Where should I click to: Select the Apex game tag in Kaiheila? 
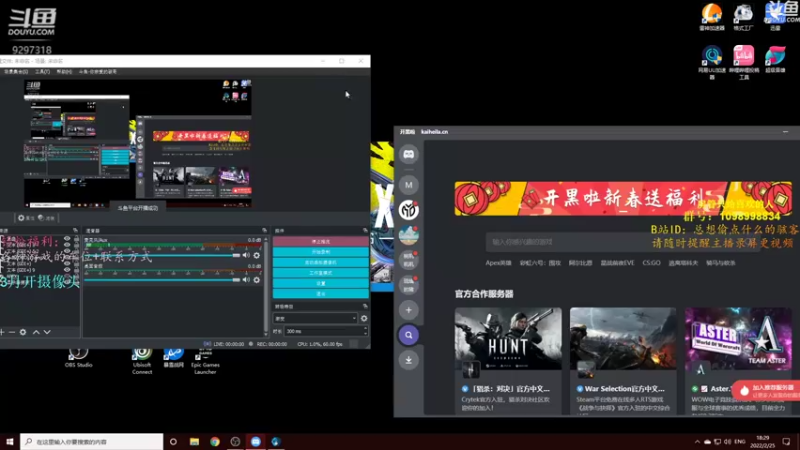click(x=498, y=263)
